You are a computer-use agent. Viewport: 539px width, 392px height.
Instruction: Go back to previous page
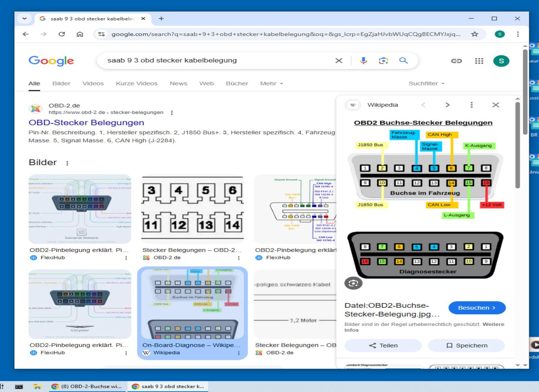pyautogui.click(x=26, y=34)
